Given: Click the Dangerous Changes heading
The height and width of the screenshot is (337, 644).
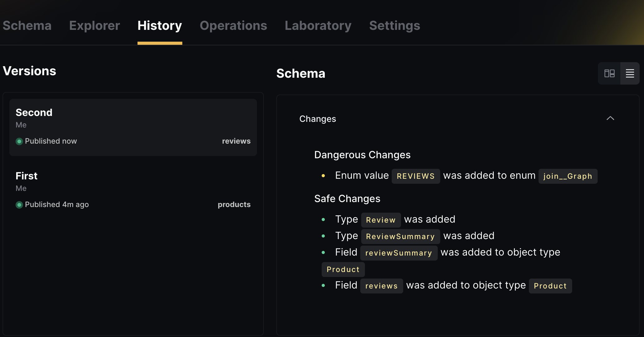Looking at the screenshot, I should point(362,155).
